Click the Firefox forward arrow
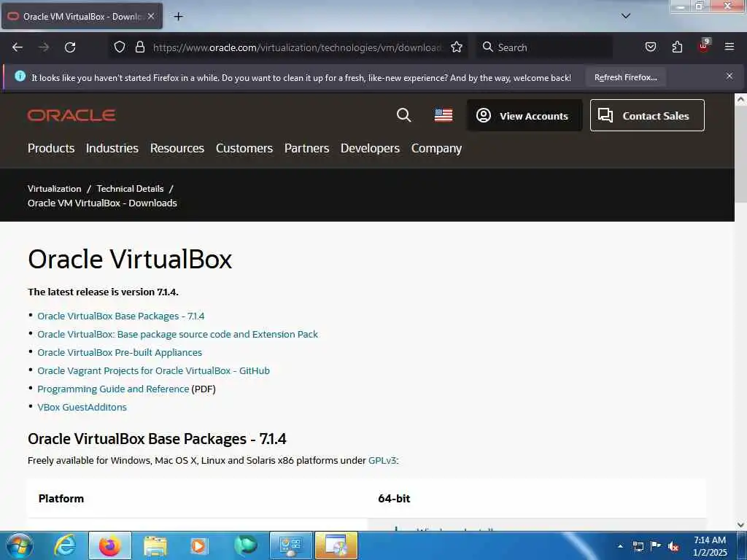This screenshot has height=560, width=747. [x=44, y=47]
